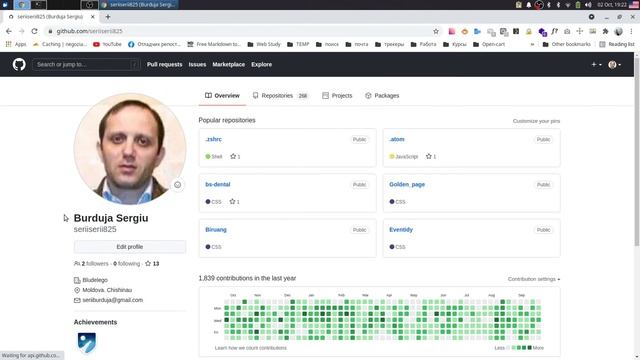Click Customize your pins link
This screenshot has width=640, height=360.
pos(536,121)
